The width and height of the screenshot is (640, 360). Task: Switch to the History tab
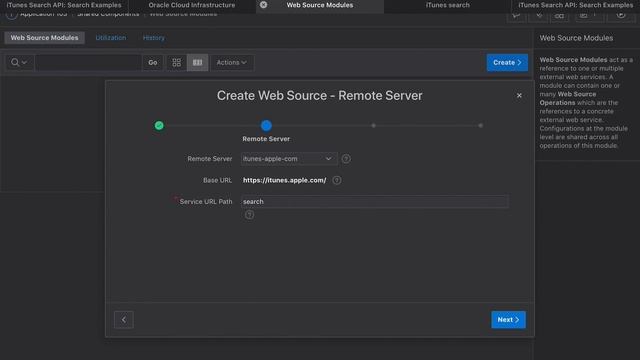pyautogui.click(x=153, y=38)
